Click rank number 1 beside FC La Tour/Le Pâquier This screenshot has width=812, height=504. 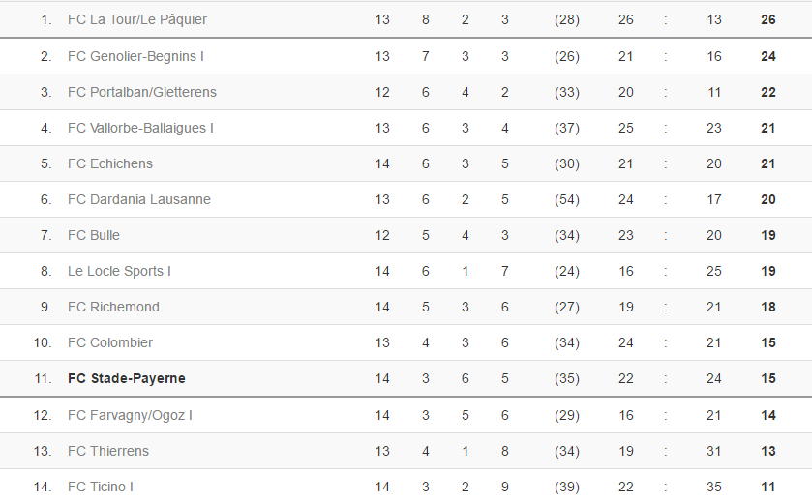coord(46,19)
